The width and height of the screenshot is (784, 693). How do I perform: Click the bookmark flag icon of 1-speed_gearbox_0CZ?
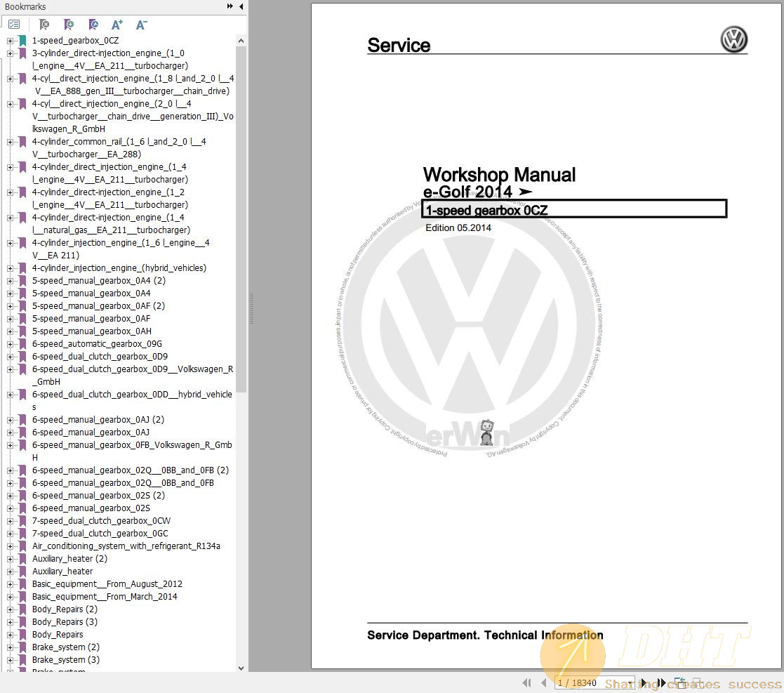pos(22,41)
